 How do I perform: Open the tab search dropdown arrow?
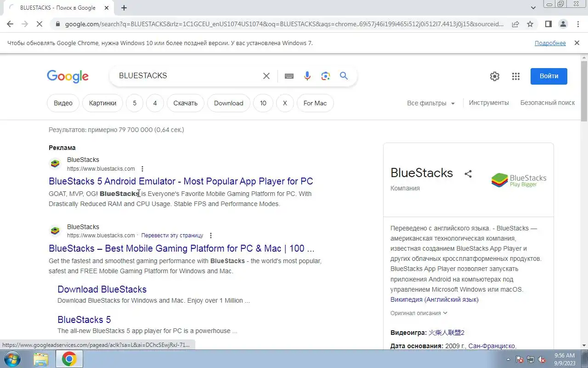click(533, 8)
